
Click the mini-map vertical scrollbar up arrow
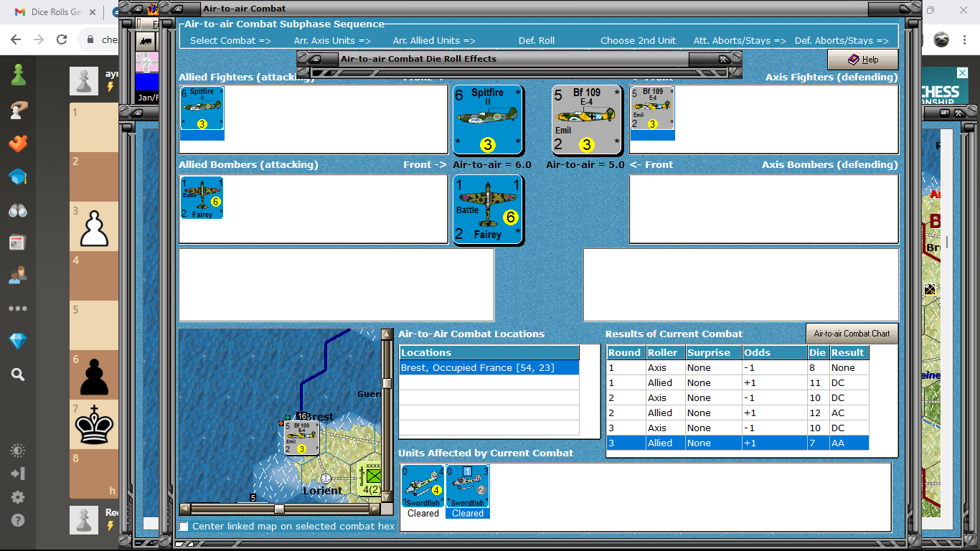coord(387,334)
